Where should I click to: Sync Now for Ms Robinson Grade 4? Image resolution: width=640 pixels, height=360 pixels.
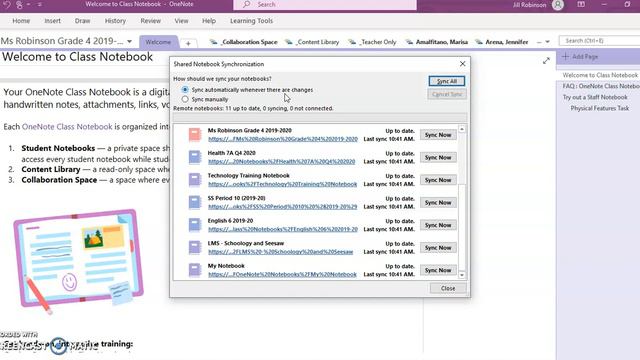click(x=438, y=135)
